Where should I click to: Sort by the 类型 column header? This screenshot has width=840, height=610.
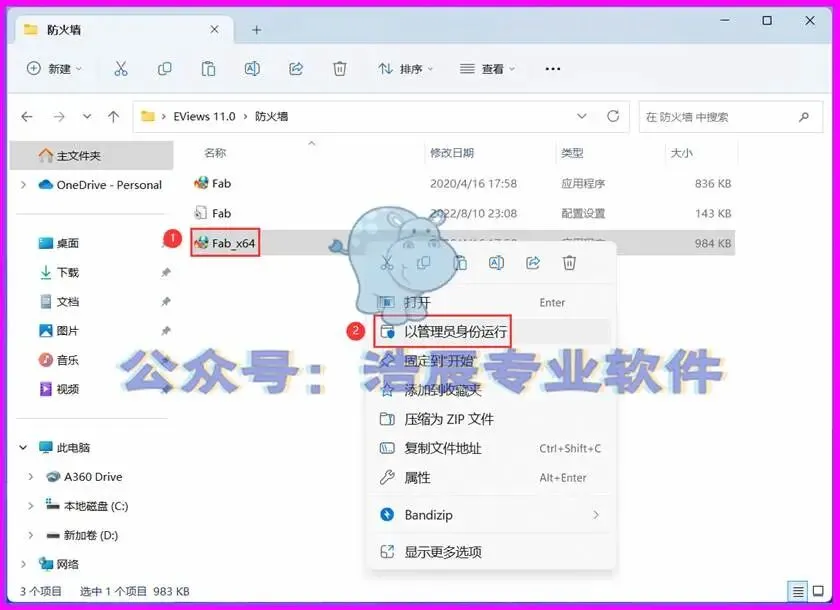pyautogui.click(x=572, y=153)
